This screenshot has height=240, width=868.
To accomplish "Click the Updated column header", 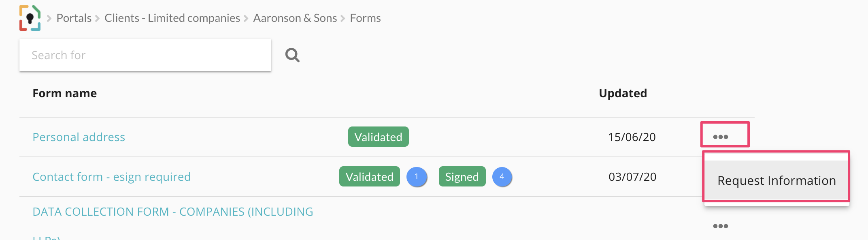I will pos(623,93).
